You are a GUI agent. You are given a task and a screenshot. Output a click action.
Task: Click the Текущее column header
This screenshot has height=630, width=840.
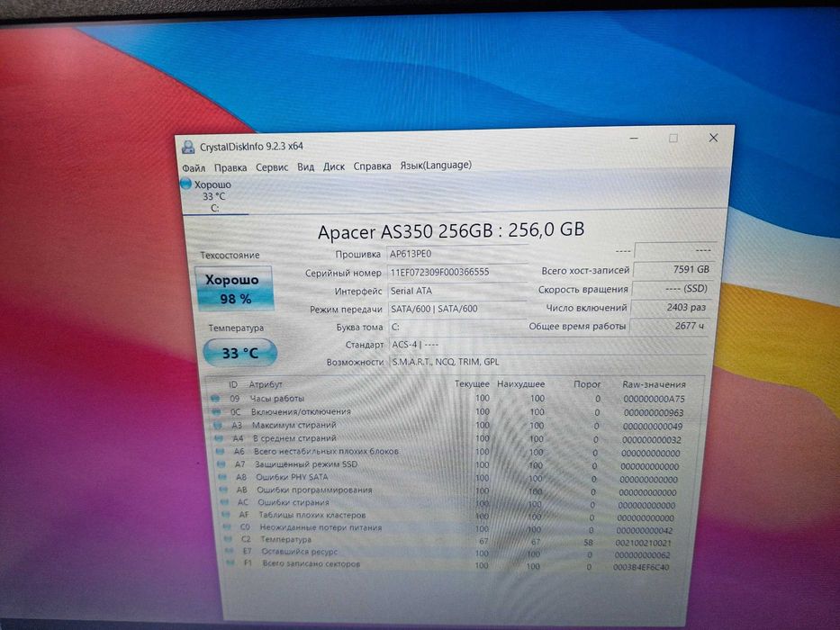point(472,384)
